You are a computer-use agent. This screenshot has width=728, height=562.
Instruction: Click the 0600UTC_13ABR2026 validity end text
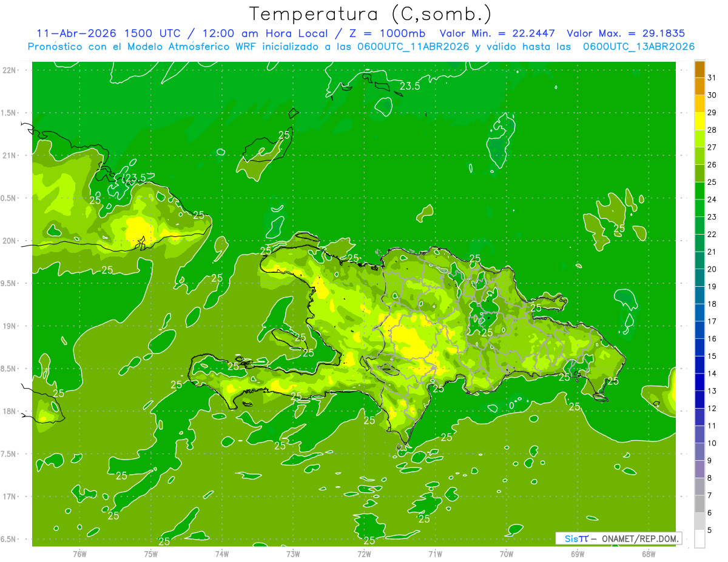point(639,47)
